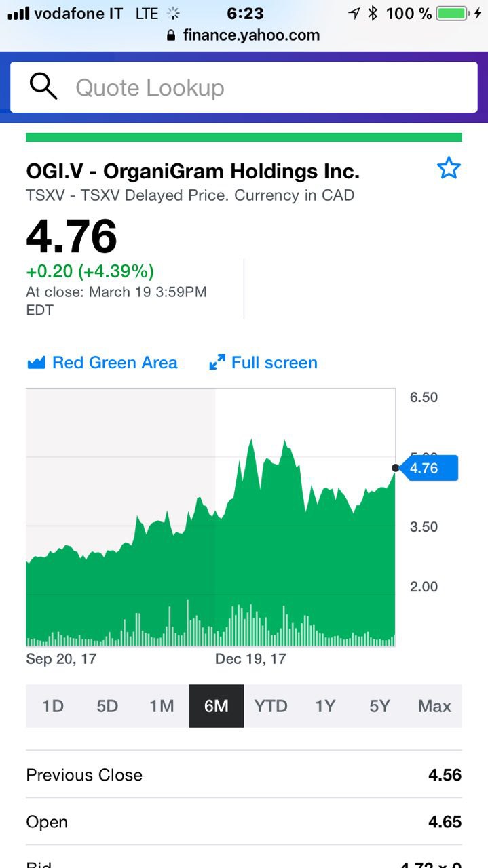Select the Max range tab
This screenshot has height=868, width=488.
434,706
